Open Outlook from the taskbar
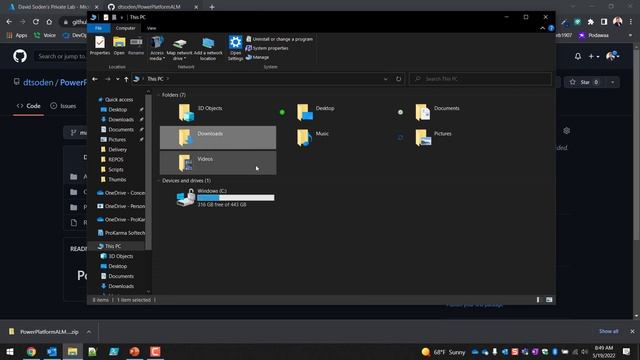640x360 pixels. pyautogui.click(x=52, y=352)
